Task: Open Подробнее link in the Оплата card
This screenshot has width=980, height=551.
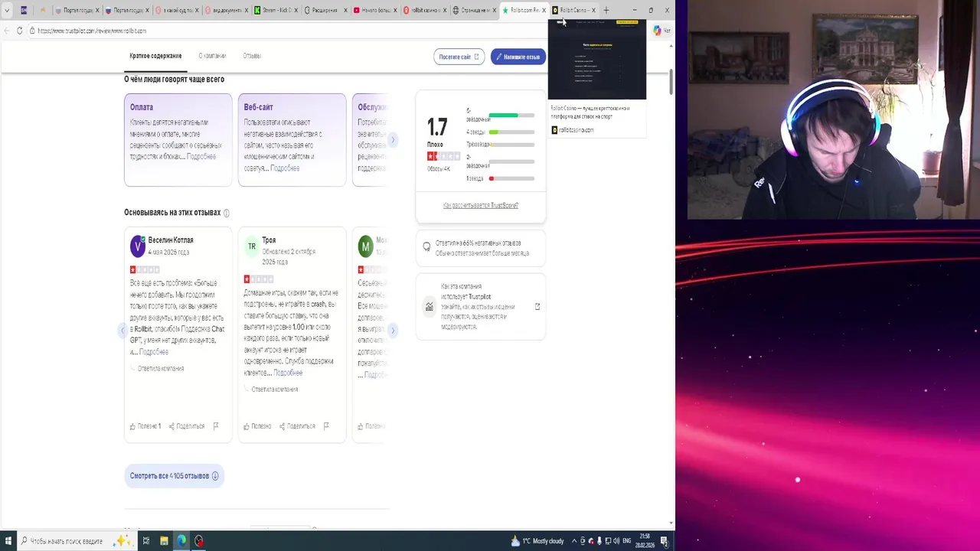Action: pyautogui.click(x=201, y=157)
